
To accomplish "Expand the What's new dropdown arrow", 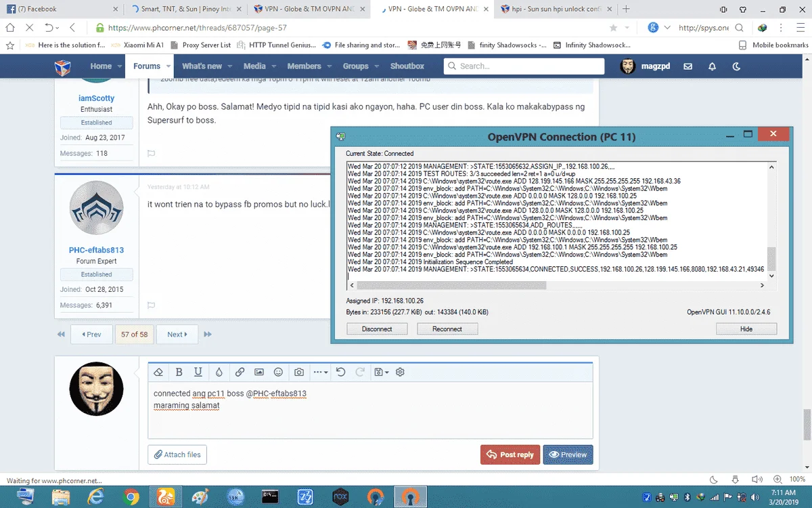I will pos(229,67).
